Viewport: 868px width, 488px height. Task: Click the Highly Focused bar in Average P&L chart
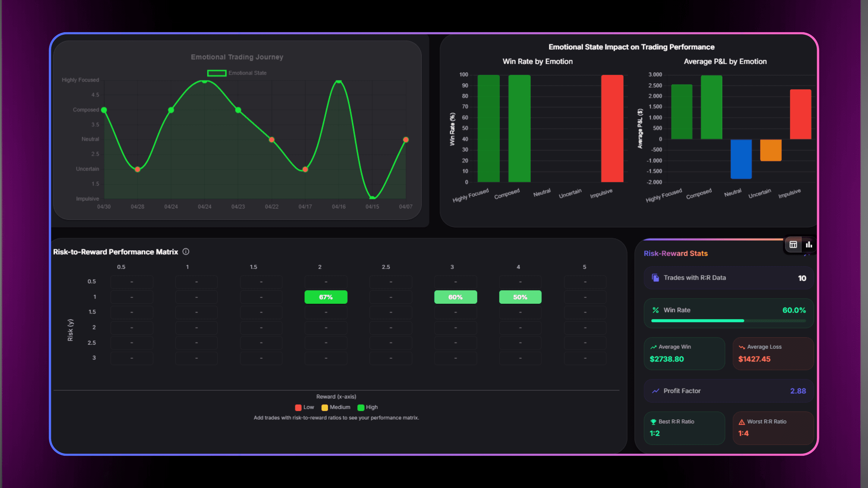coord(682,112)
